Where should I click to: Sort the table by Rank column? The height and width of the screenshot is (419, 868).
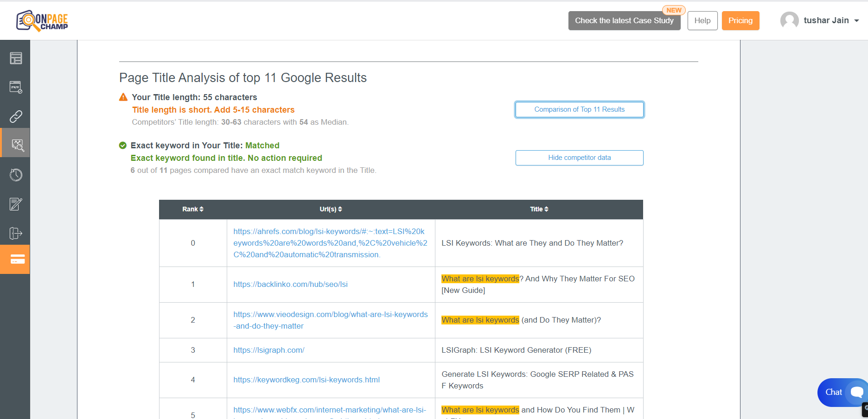point(192,209)
